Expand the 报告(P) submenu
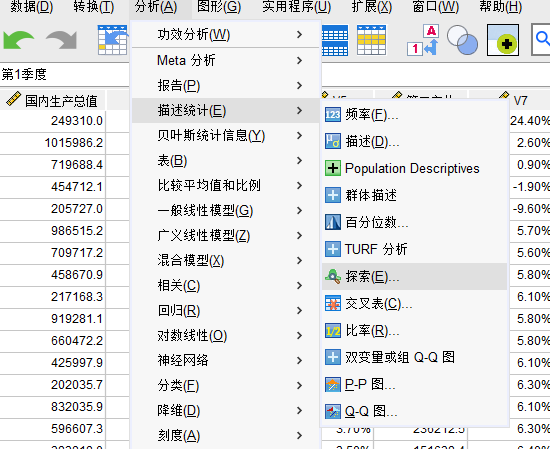 (226, 85)
